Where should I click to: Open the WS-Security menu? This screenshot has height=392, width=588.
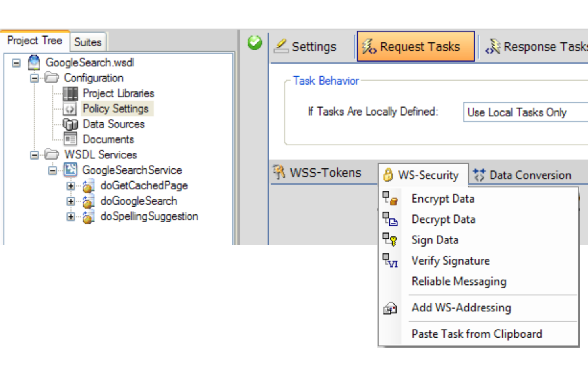point(422,175)
